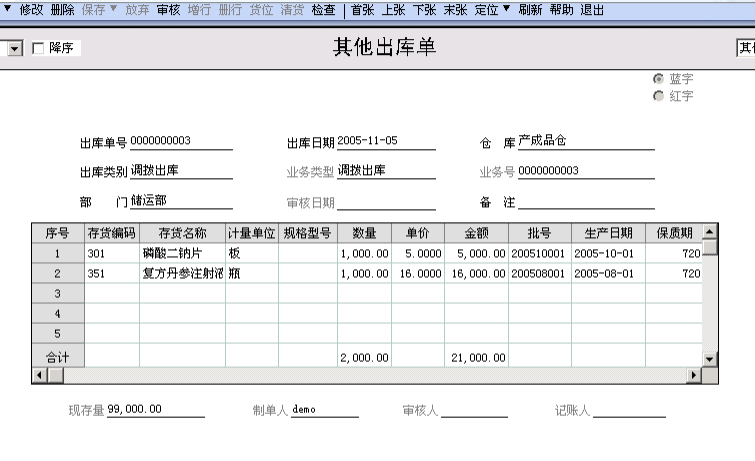Click production date cell 2005-08-01
The height and width of the screenshot is (461, 755).
[608, 274]
